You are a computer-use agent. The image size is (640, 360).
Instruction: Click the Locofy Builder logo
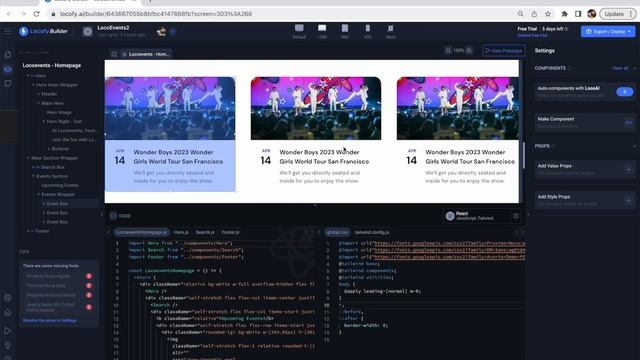(43, 31)
